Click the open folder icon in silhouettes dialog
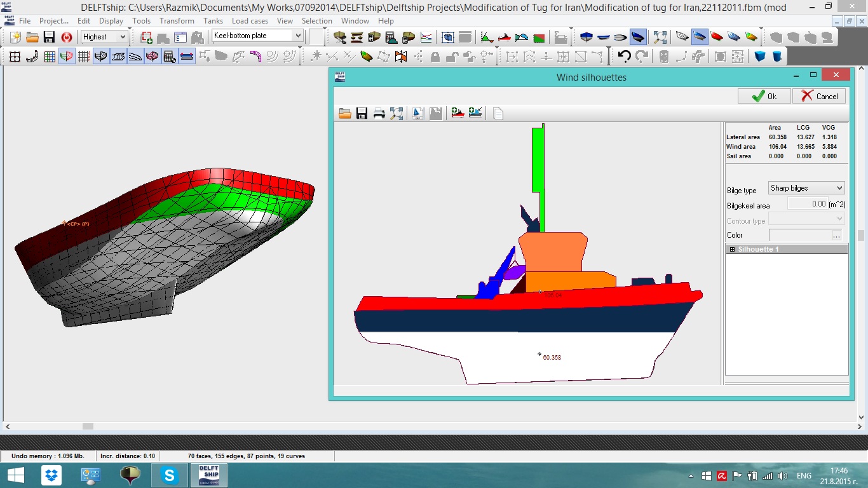This screenshot has height=488, width=868. tap(345, 114)
